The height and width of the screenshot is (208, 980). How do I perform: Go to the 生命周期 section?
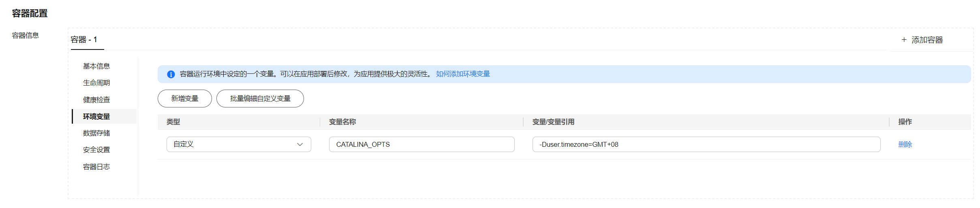(x=96, y=83)
